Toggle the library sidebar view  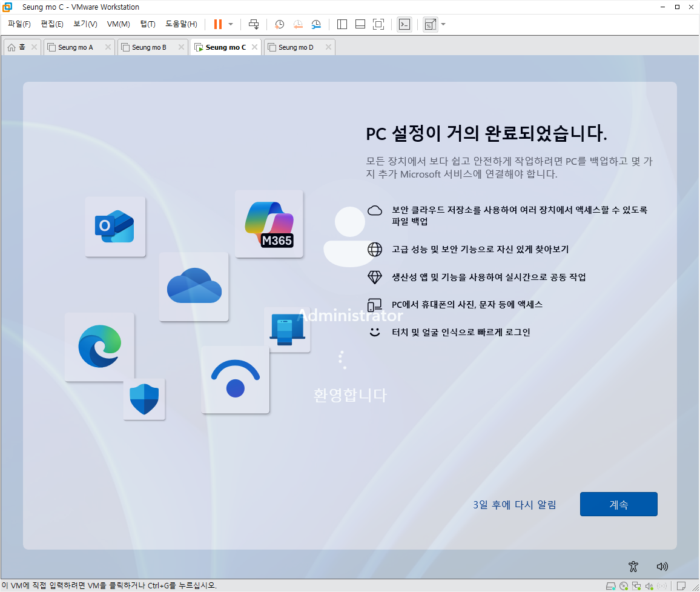(x=342, y=24)
